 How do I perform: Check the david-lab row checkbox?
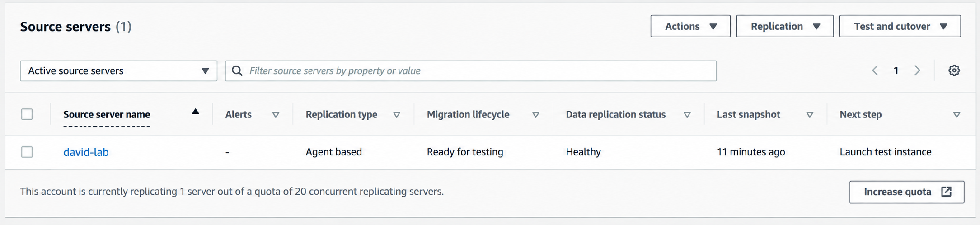coord(27,152)
